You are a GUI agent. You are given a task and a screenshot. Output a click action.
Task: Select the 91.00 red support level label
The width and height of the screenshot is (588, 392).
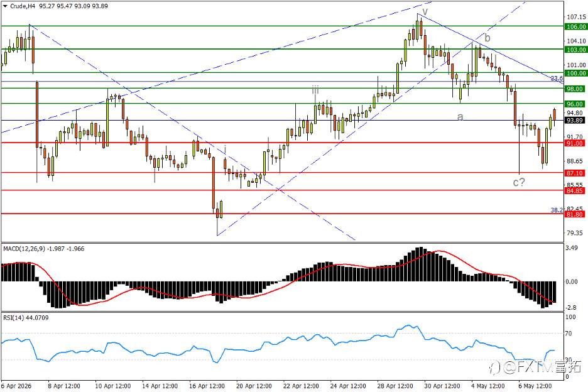click(x=575, y=143)
